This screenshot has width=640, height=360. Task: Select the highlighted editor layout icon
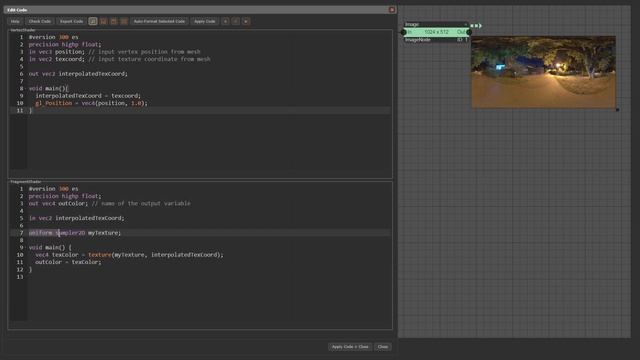pyautogui.click(x=93, y=21)
